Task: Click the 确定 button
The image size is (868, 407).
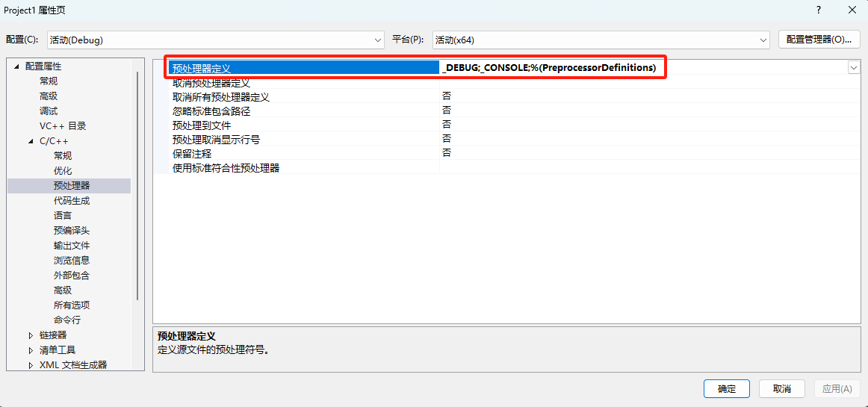Action: (727, 389)
